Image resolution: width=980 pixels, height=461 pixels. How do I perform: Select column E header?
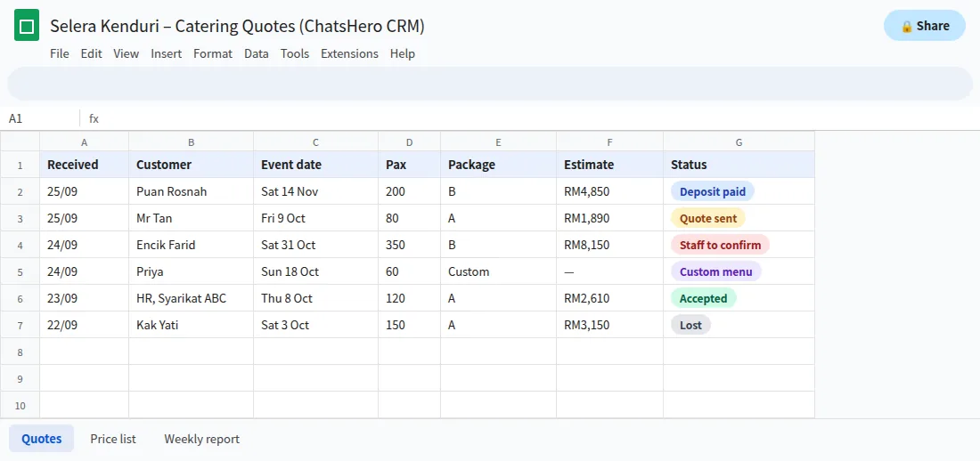(x=498, y=142)
